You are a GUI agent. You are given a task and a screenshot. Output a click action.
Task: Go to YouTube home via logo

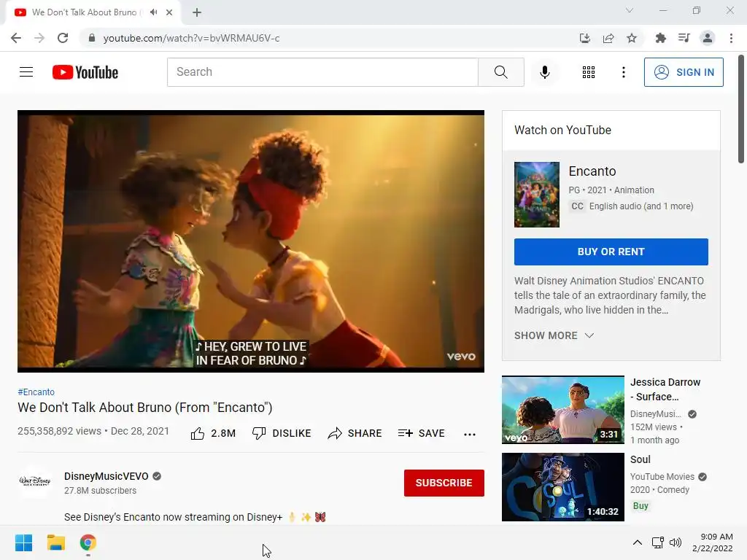click(85, 72)
